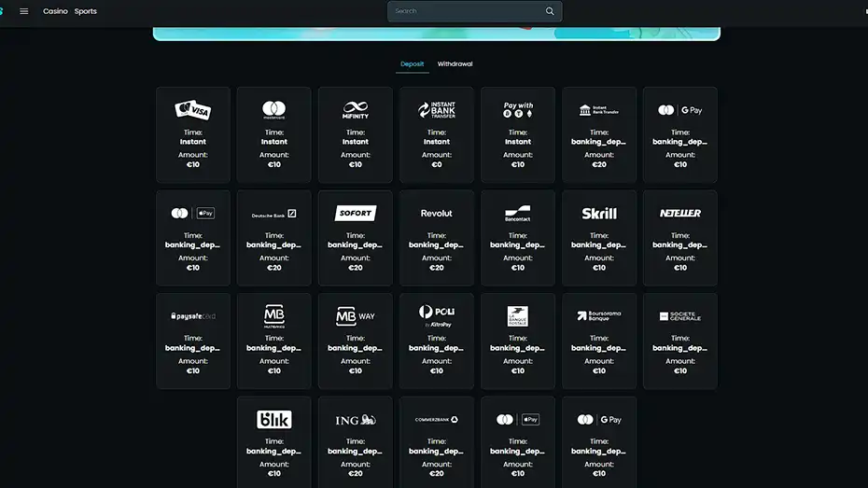This screenshot has height=488, width=868.
Task: Click the €0 amount under Instant Bank Transfer
Action: pos(437,165)
